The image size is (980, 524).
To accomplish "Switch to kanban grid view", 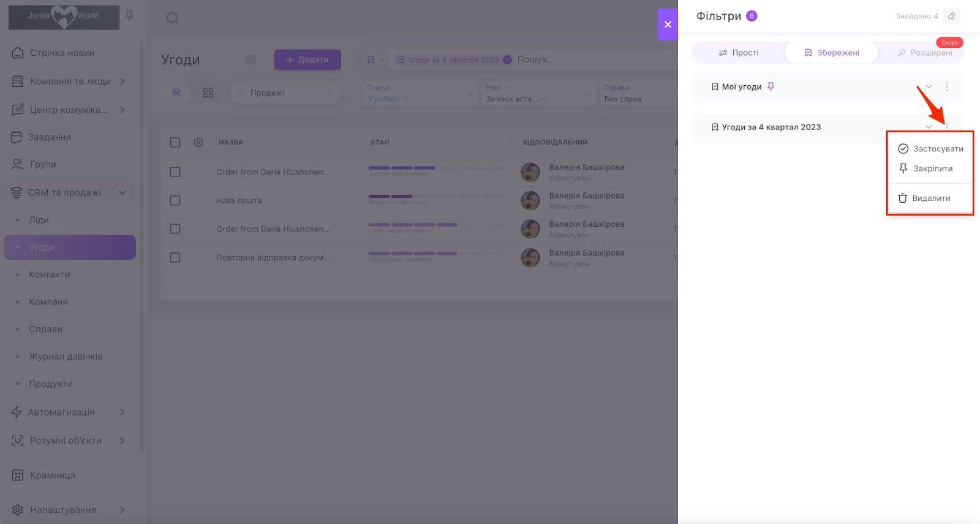I will 208,93.
